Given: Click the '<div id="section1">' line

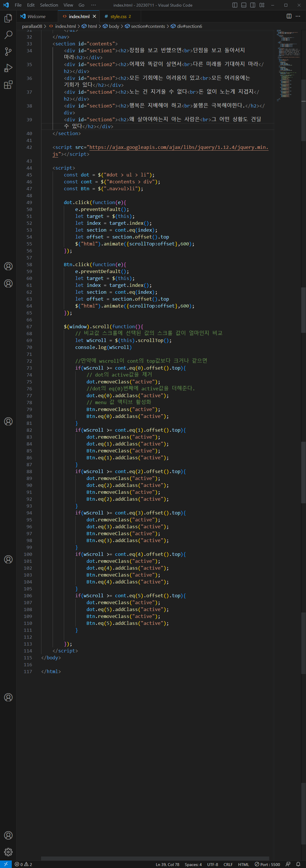Looking at the screenshot, I should click(x=154, y=54).
